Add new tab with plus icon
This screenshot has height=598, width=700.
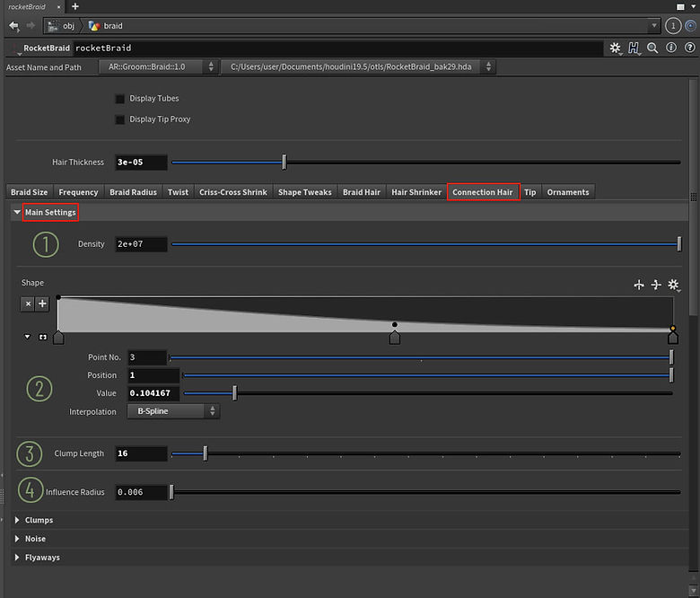(x=75, y=6)
